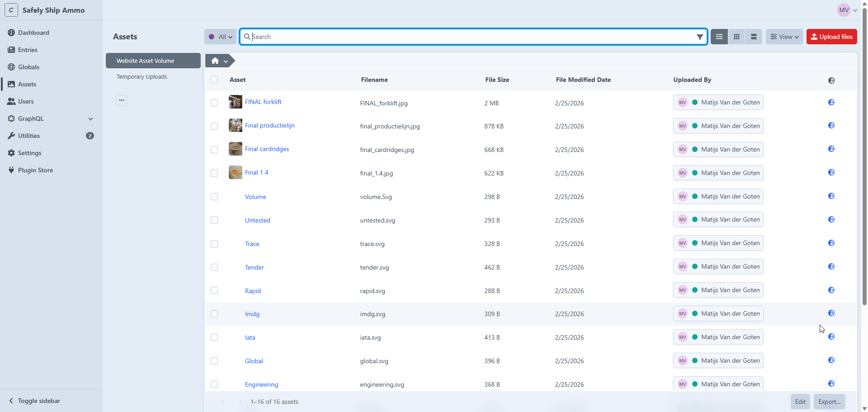Open the All status filter dropdown
Viewport: 868px width, 412px height.
coord(221,37)
